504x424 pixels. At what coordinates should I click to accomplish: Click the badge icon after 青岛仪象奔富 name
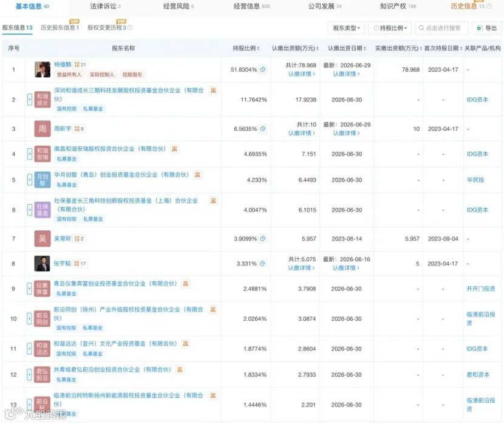tap(185, 284)
